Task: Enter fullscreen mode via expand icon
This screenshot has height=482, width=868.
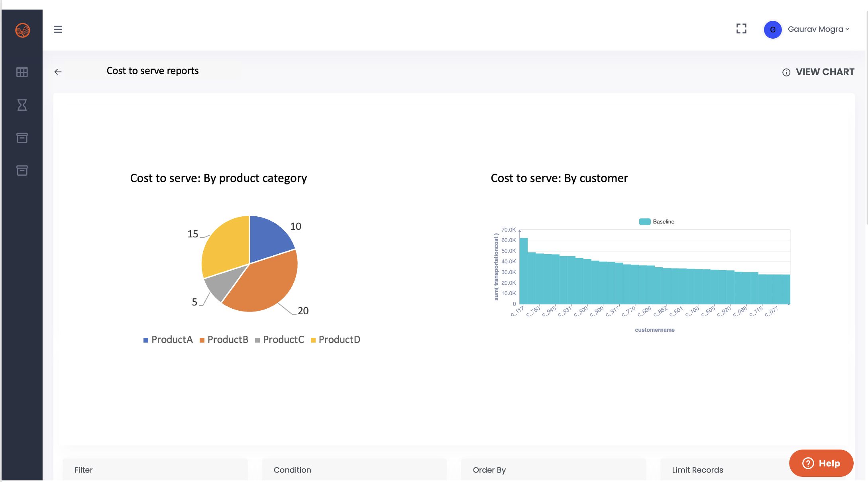Action: tap(741, 29)
